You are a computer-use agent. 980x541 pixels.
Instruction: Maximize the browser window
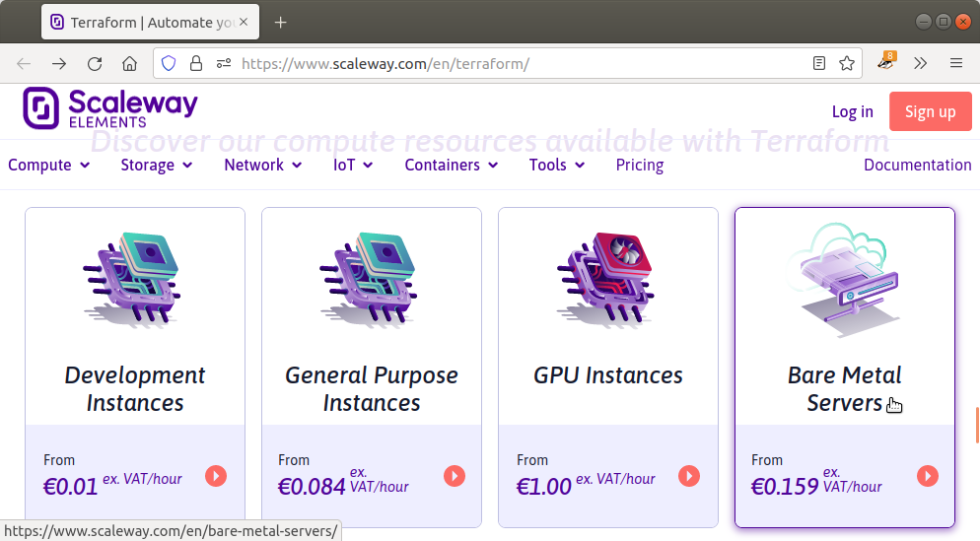(944, 22)
